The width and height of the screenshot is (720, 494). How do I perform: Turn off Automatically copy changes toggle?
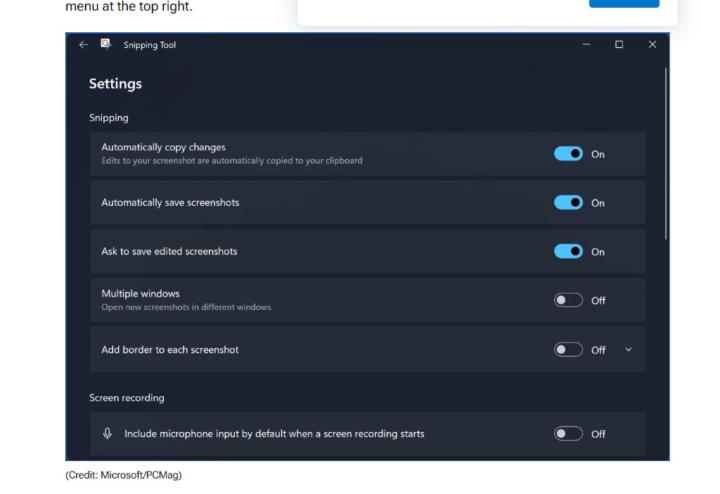point(568,154)
